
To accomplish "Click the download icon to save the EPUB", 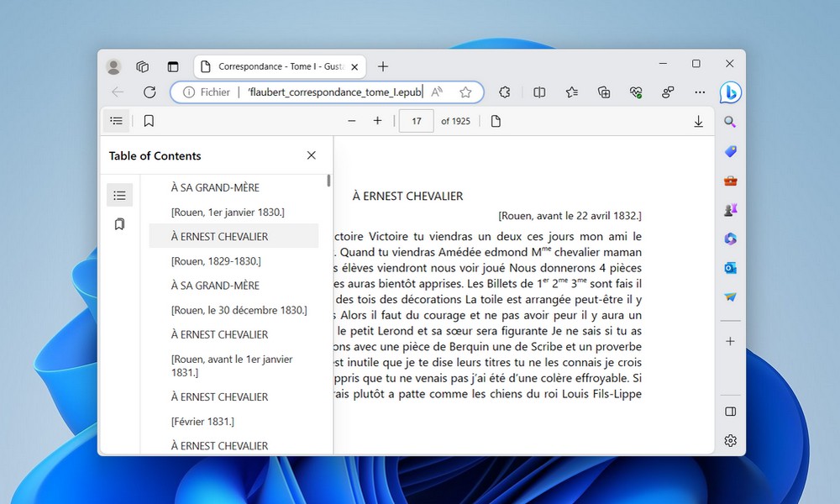I will (698, 120).
